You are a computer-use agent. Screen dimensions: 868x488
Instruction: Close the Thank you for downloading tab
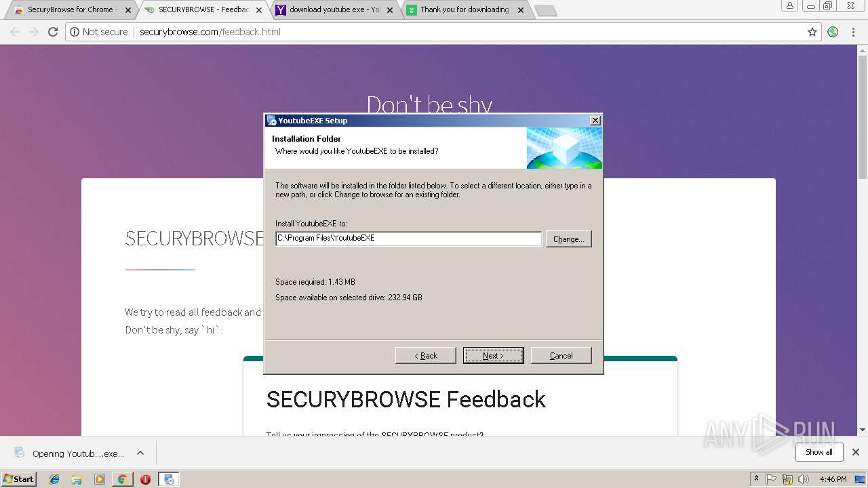tap(521, 10)
